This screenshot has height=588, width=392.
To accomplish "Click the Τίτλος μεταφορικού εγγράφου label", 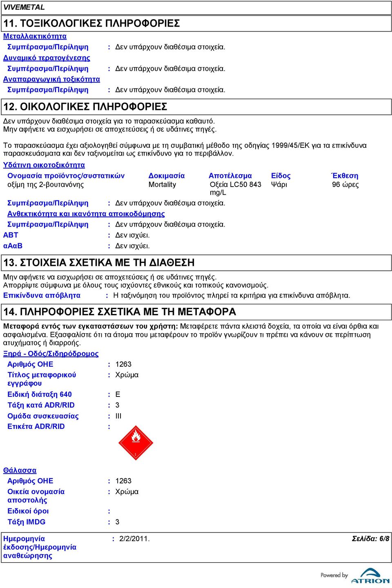I will 42,379.
